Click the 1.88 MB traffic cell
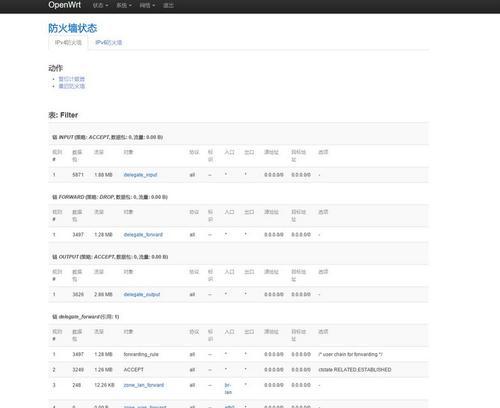Screen dimensions: 500x408 [x=103, y=175]
